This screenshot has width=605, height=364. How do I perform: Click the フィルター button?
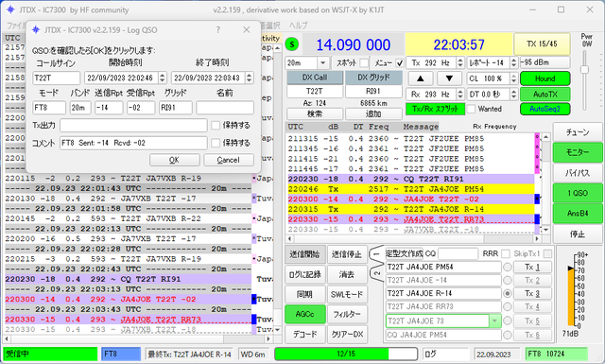pyautogui.click(x=347, y=314)
